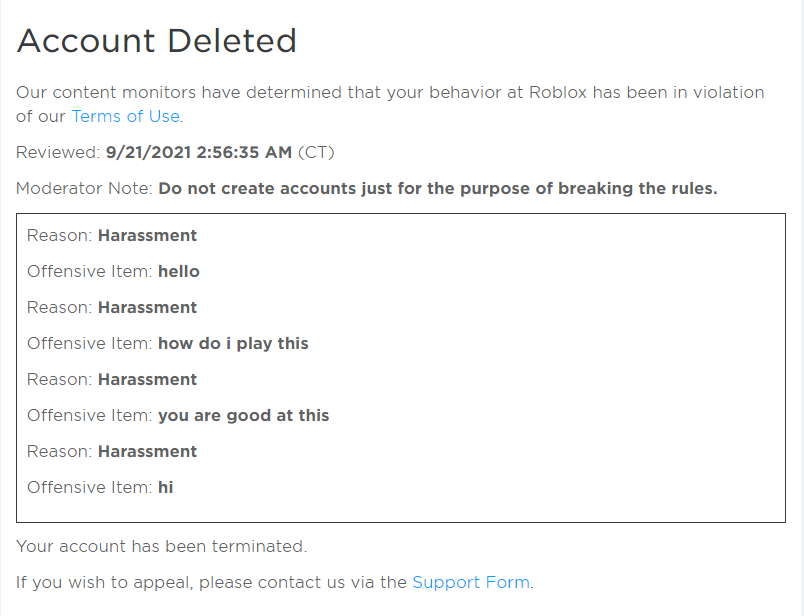Click the offensive item "you are good at this"

click(243, 416)
